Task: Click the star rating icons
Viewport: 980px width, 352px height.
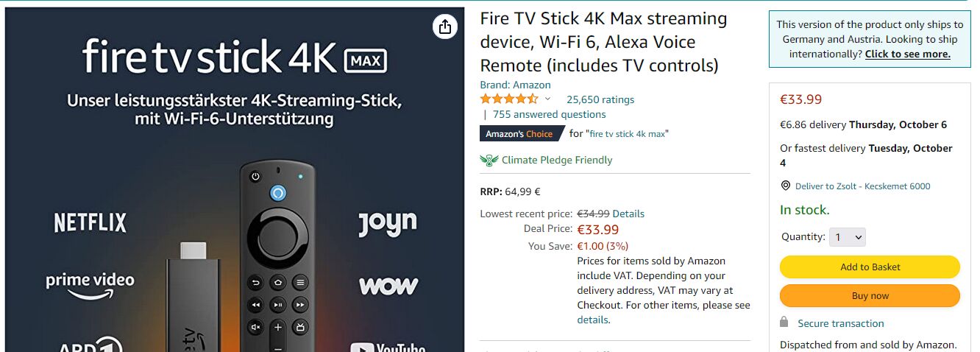Action: [509, 99]
